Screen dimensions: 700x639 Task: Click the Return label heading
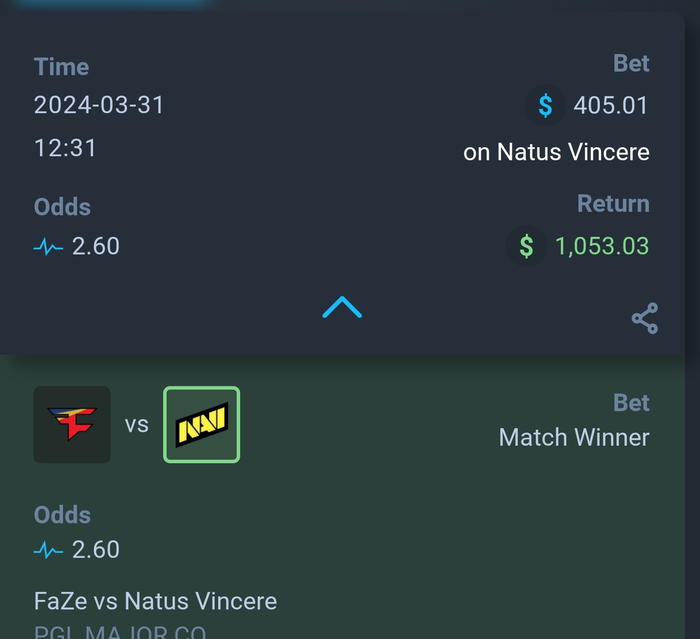(613, 204)
